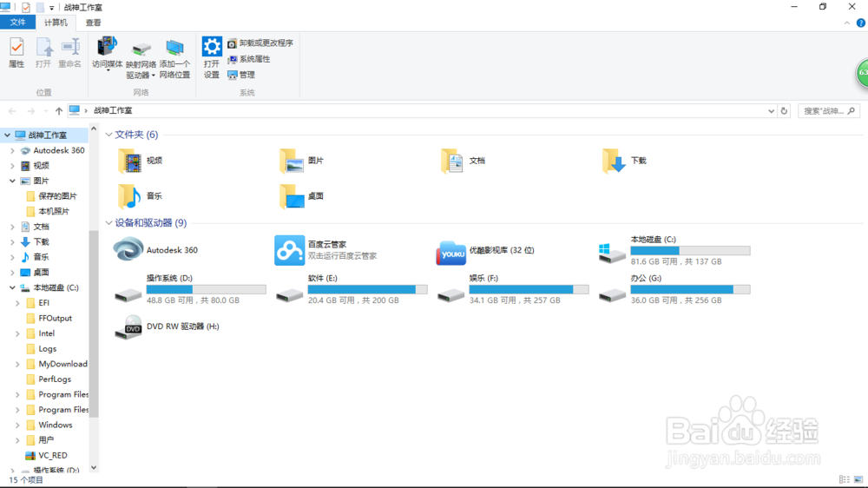The width and height of the screenshot is (868, 488).
Task: Select the 文档 folder in main pane
Action: click(x=464, y=161)
